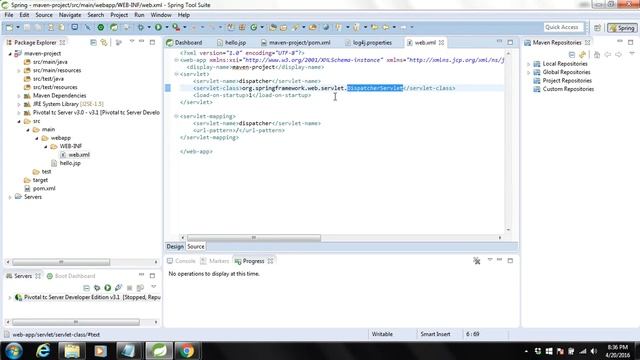Click the refresh icon in Maven Repositories
640x360 pixels.
582,54
